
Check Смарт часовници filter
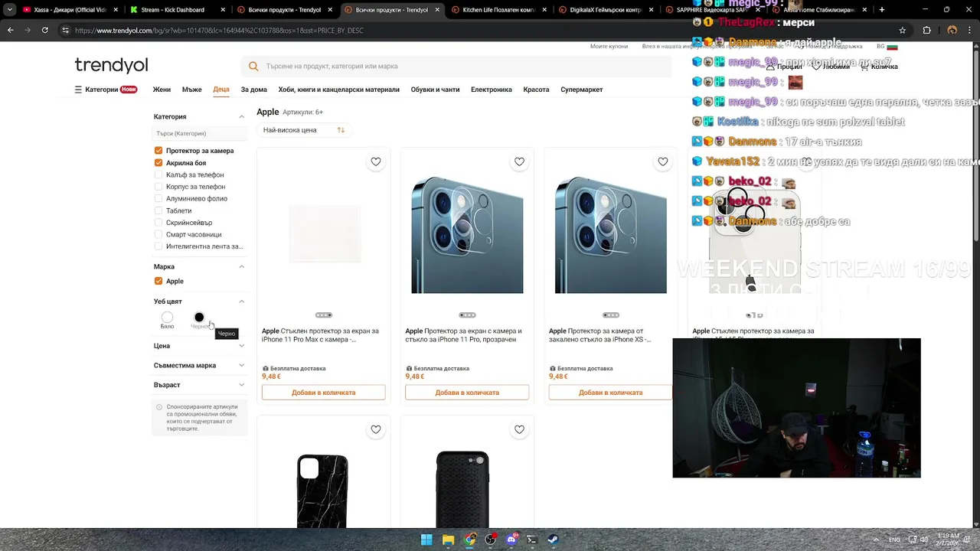[158, 234]
